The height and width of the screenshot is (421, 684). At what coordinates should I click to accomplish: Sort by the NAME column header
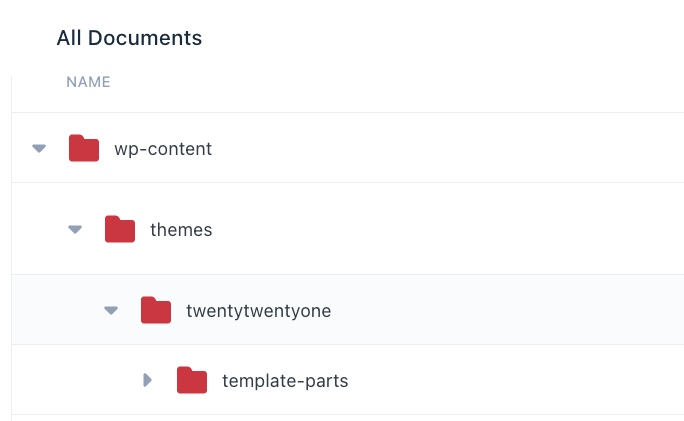88,82
